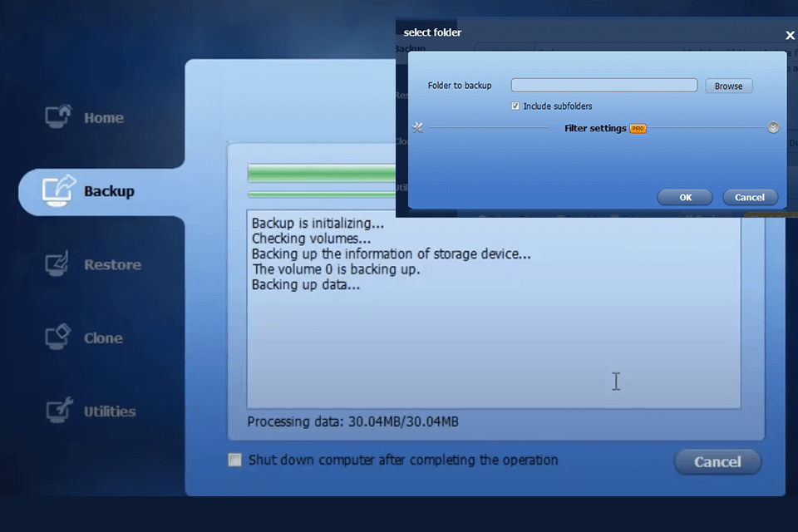Close the select folder dialog
Viewport: 798px width, 532px height.
click(789, 35)
